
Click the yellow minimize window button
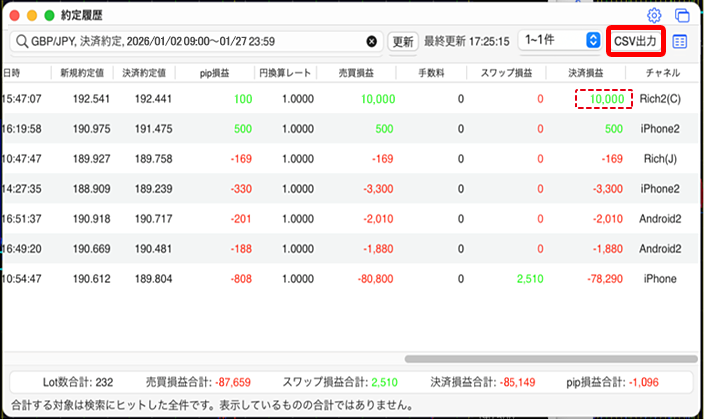coord(32,16)
